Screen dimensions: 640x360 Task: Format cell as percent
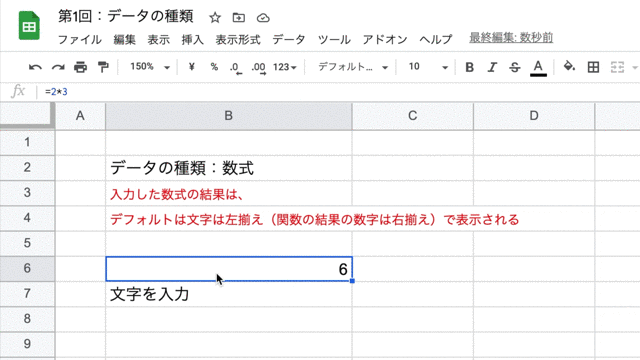click(214, 67)
